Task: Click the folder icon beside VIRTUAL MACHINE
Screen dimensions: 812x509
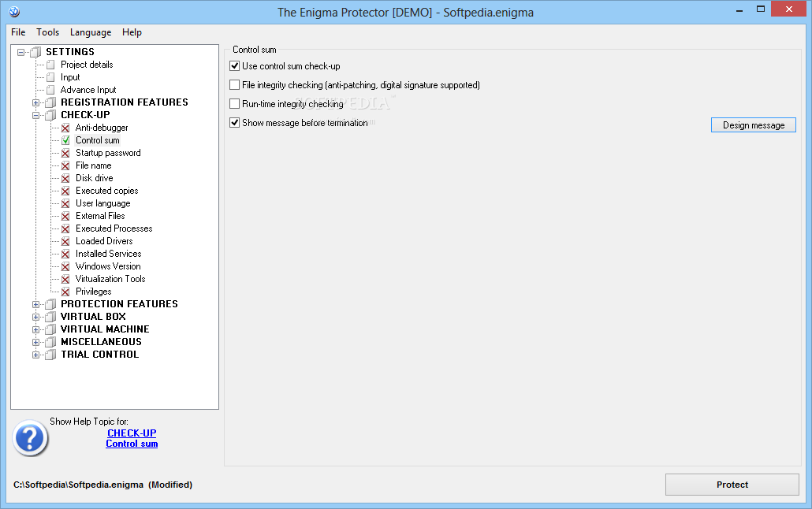Action: tap(50, 329)
